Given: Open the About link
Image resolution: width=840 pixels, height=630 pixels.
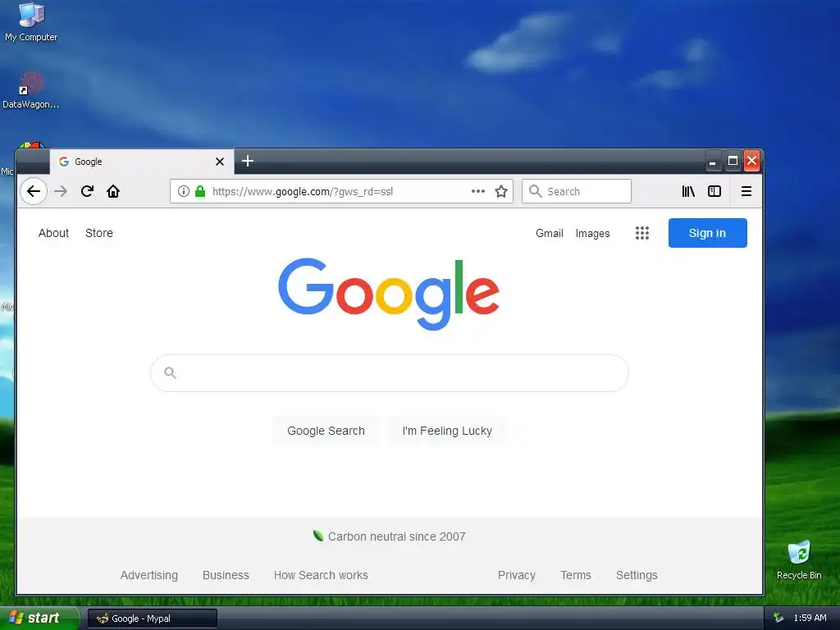Looking at the screenshot, I should 53,233.
